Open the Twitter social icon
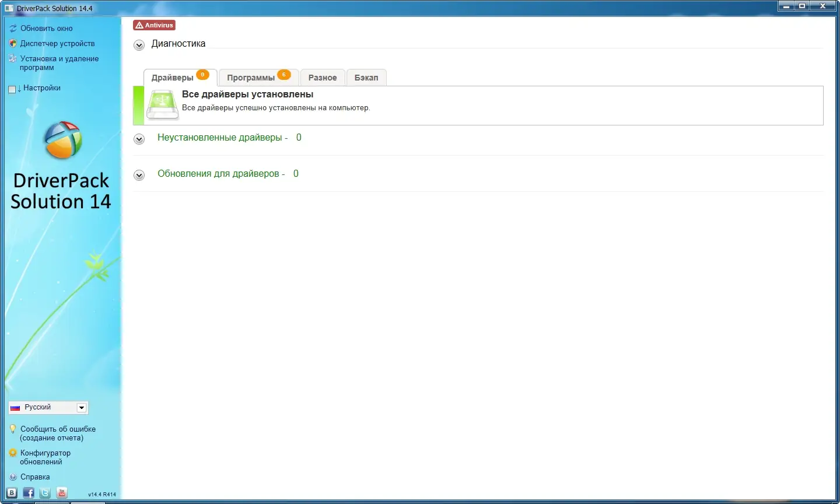The height and width of the screenshot is (504, 840). (45, 493)
